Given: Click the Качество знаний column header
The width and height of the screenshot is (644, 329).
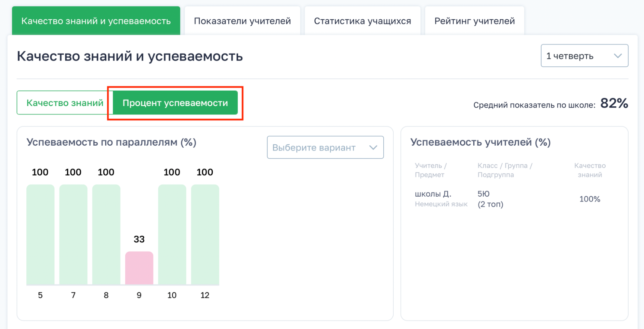Looking at the screenshot, I should [590, 170].
